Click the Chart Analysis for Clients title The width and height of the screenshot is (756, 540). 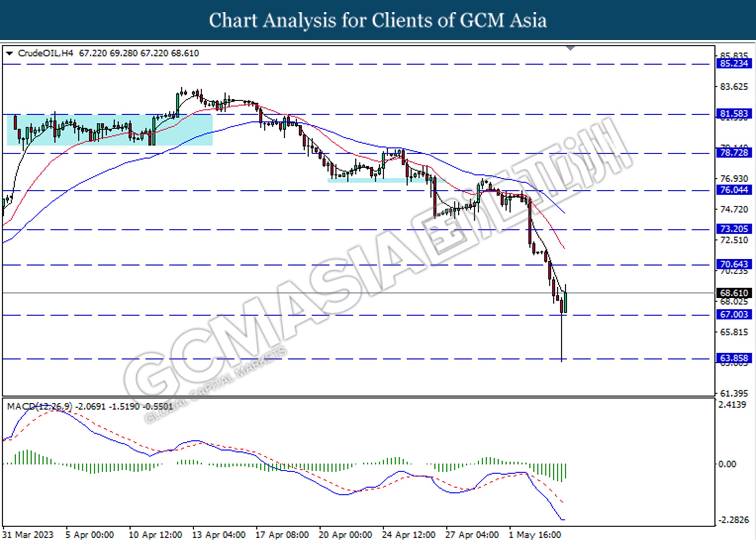coord(378,20)
